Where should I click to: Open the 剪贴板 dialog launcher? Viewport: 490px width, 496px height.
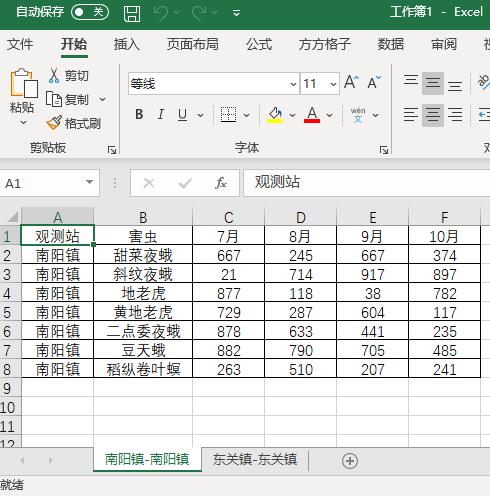(112, 150)
